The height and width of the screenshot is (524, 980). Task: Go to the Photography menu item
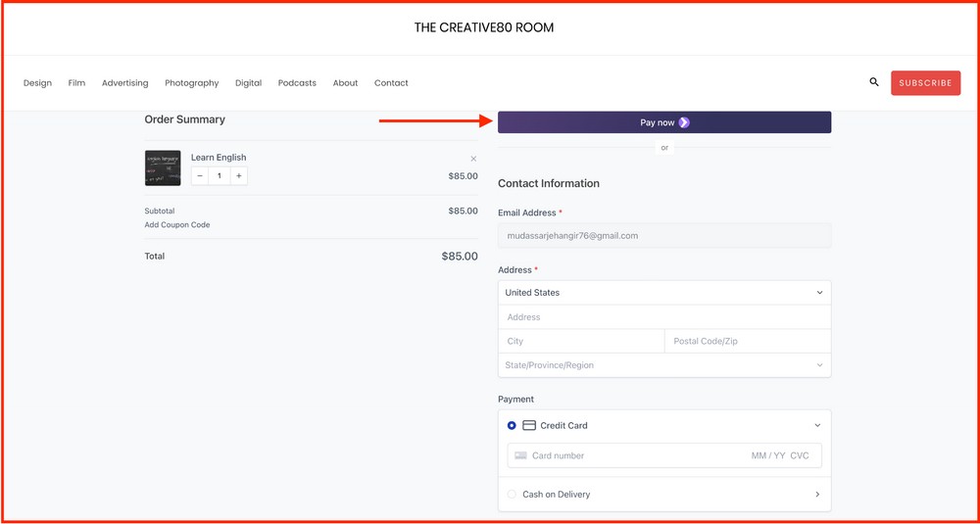tap(192, 83)
